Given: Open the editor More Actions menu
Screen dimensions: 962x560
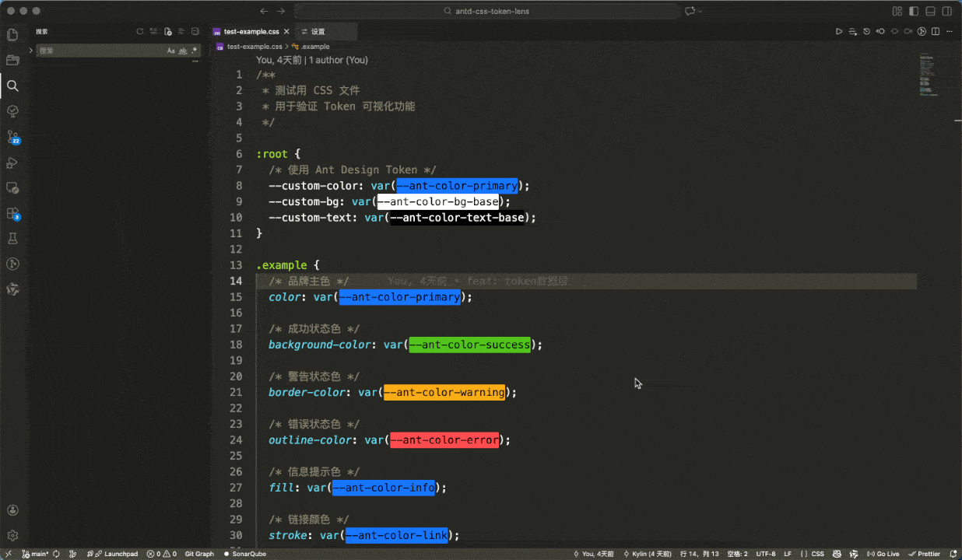Looking at the screenshot, I should pos(950,31).
